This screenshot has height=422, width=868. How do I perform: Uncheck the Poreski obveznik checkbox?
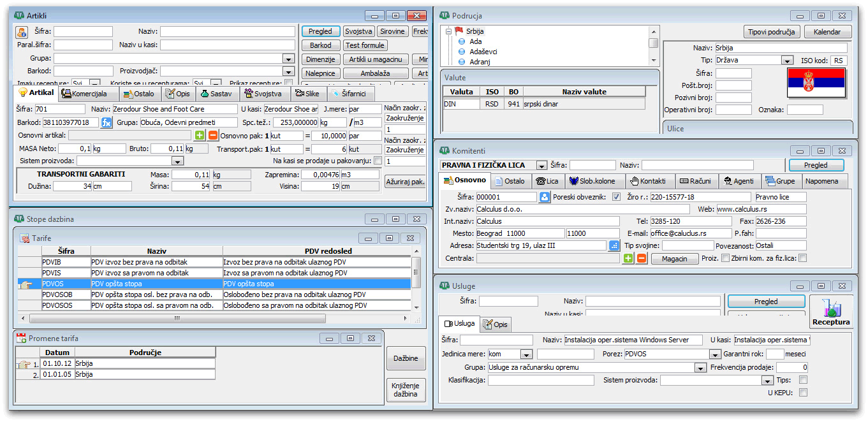[x=616, y=197]
